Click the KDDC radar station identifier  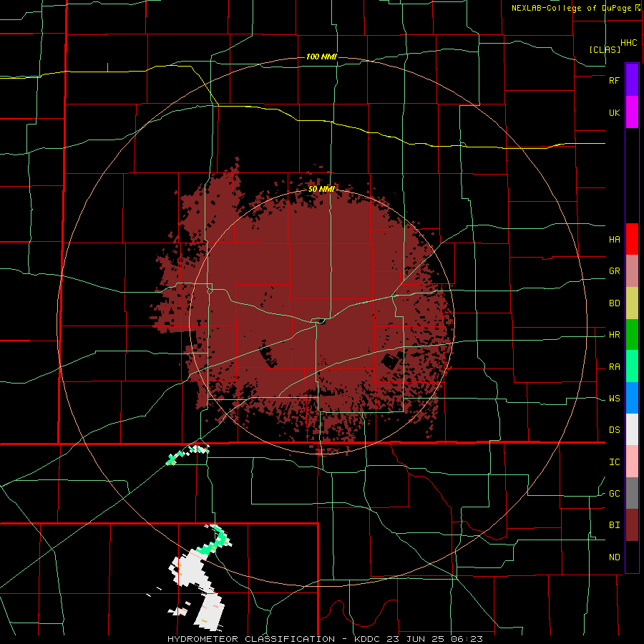pyautogui.click(x=367, y=639)
